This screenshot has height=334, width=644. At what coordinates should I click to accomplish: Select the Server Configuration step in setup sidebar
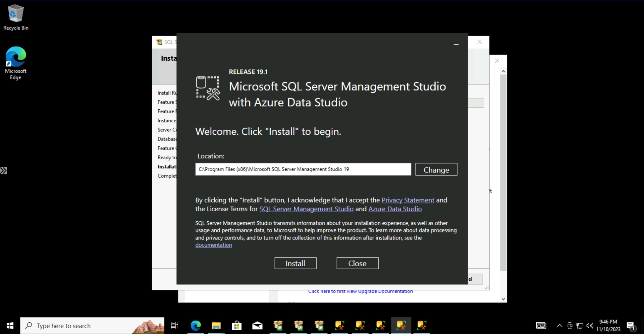[x=167, y=130]
